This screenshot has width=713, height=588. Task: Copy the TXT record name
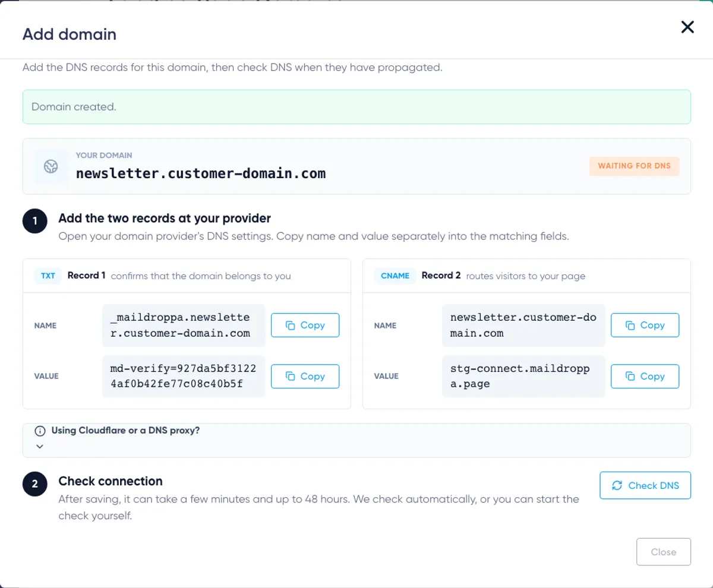[305, 325]
